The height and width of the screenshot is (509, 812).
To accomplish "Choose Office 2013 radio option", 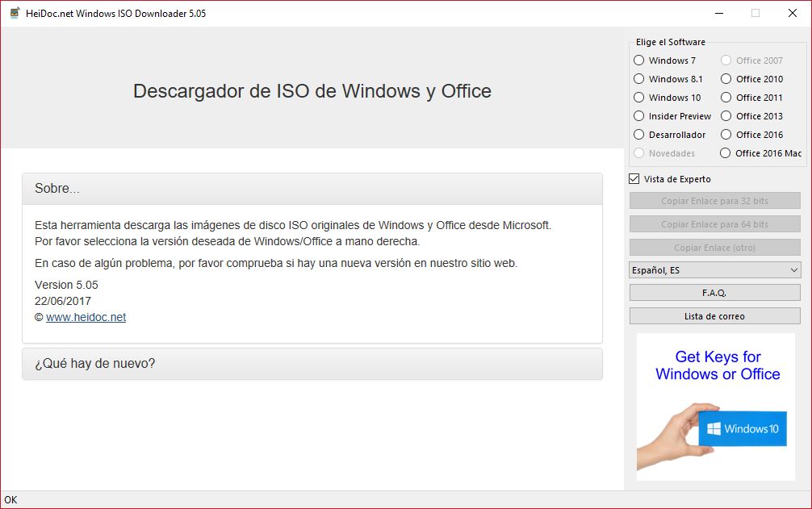I will (x=752, y=116).
